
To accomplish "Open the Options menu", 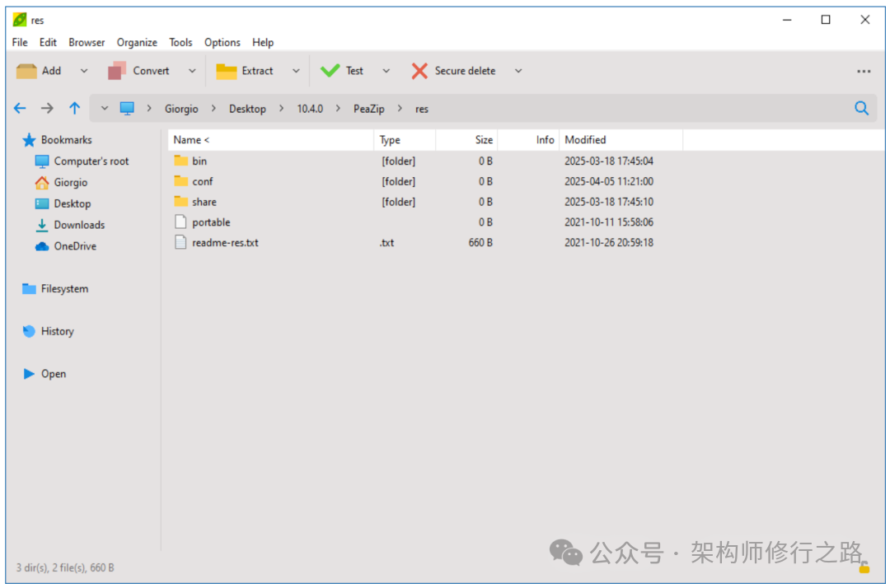I will pyautogui.click(x=222, y=43).
